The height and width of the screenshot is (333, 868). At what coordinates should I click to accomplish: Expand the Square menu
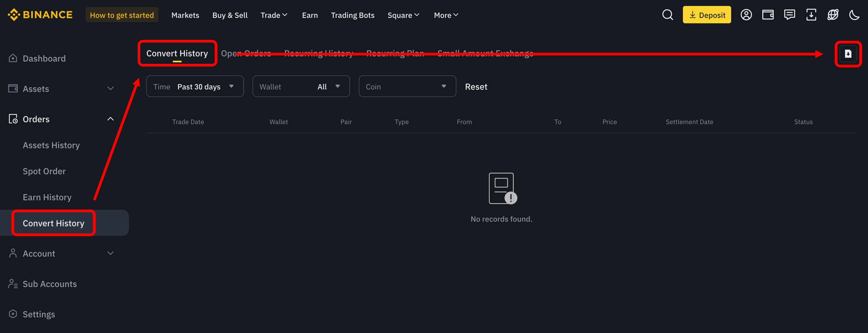click(x=403, y=15)
